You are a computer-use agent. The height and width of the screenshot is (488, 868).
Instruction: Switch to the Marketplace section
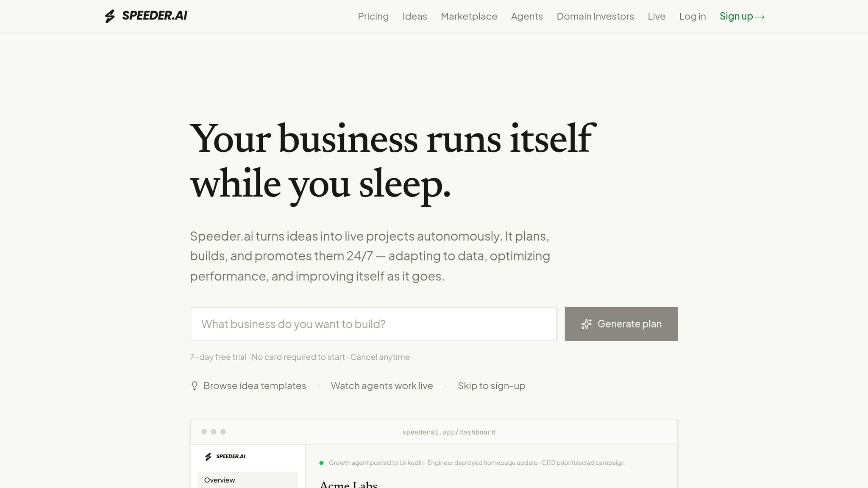coord(469,17)
